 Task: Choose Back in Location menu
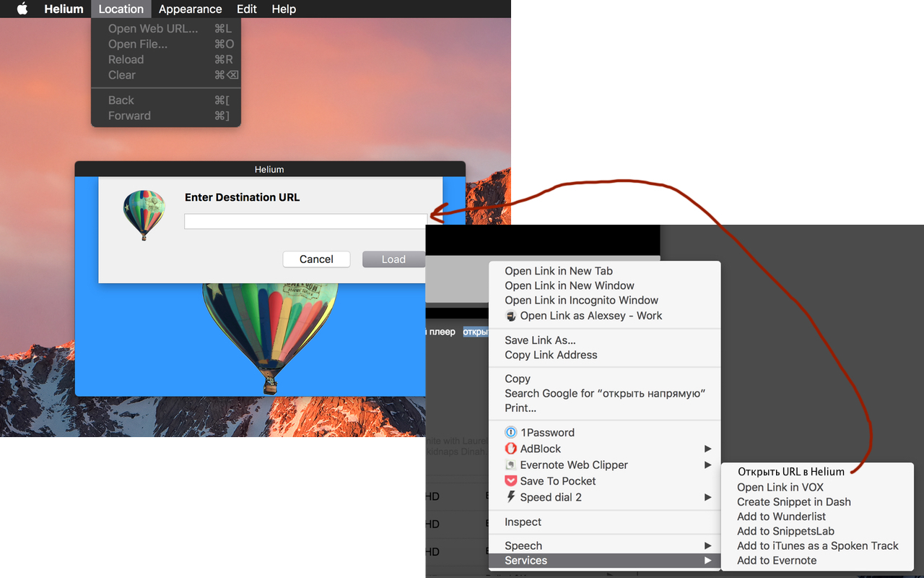coord(166,100)
